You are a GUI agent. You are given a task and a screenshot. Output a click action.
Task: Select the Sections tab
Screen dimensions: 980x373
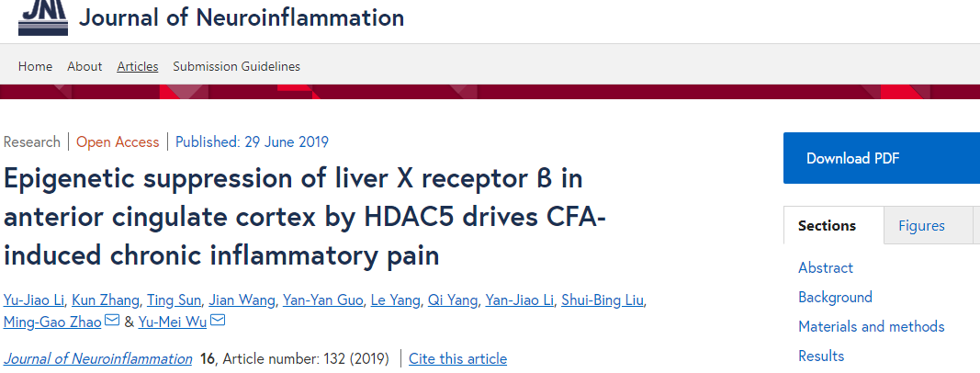tap(827, 226)
